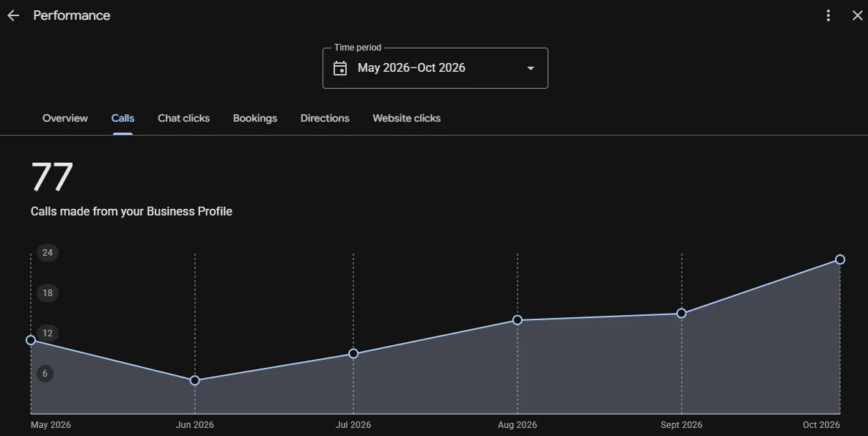Click the 24 y-axis label

pos(48,252)
